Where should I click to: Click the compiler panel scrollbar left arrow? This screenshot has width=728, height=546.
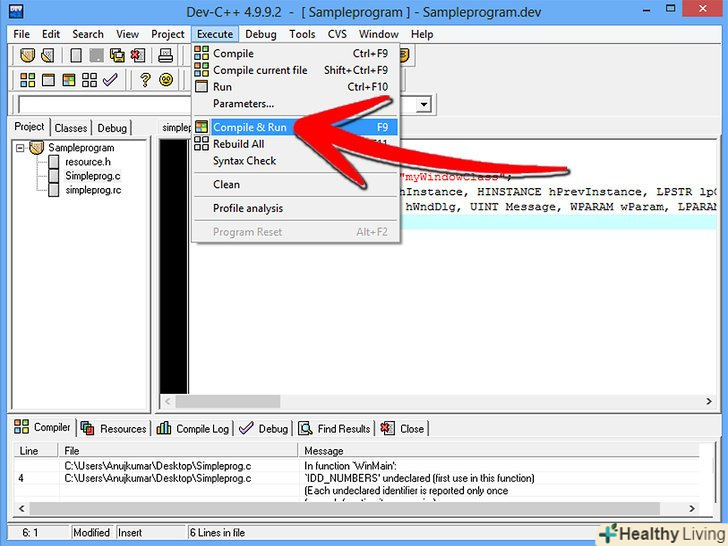point(22,508)
